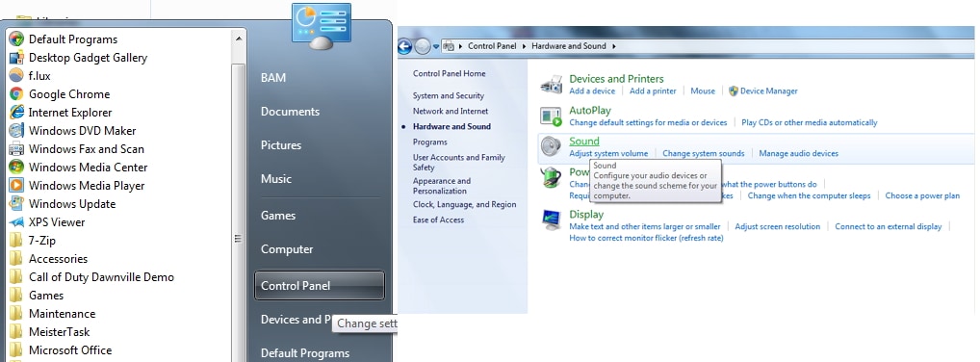Expand the Games program folder
This screenshot has height=362, width=980.
pos(16,296)
